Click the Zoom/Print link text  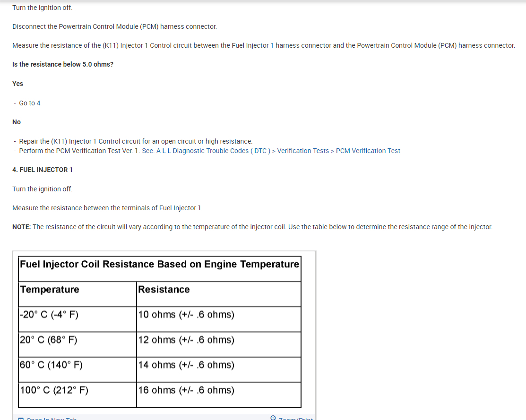tap(296, 419)
